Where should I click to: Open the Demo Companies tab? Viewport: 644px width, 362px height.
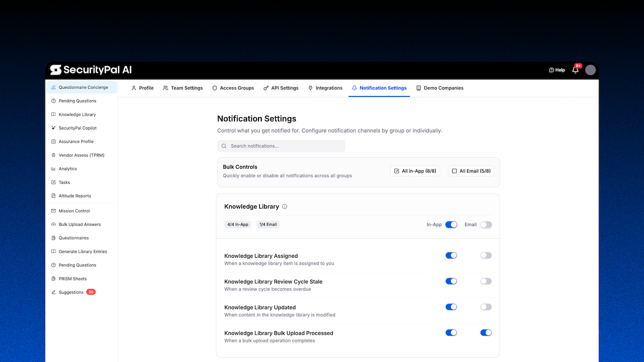click(x=440, y=88)
